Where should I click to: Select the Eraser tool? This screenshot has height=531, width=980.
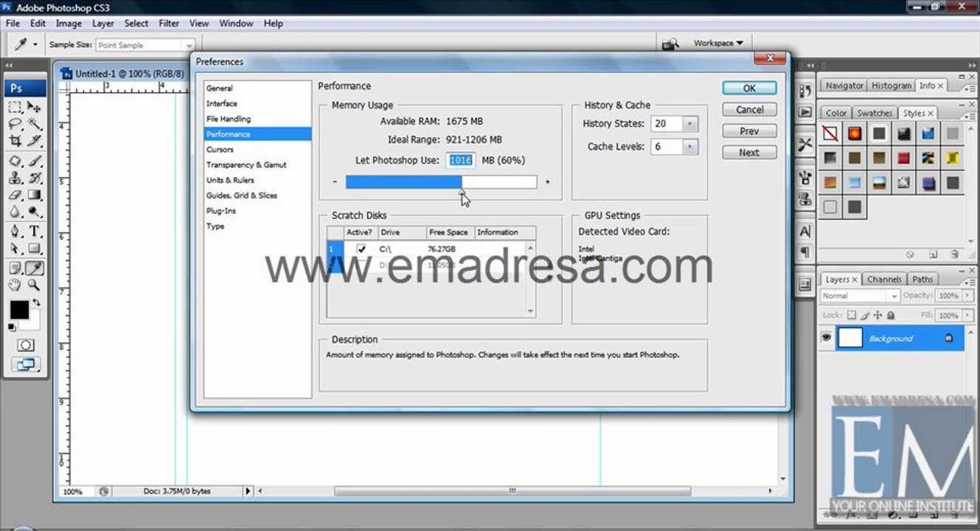coord(15,195)
